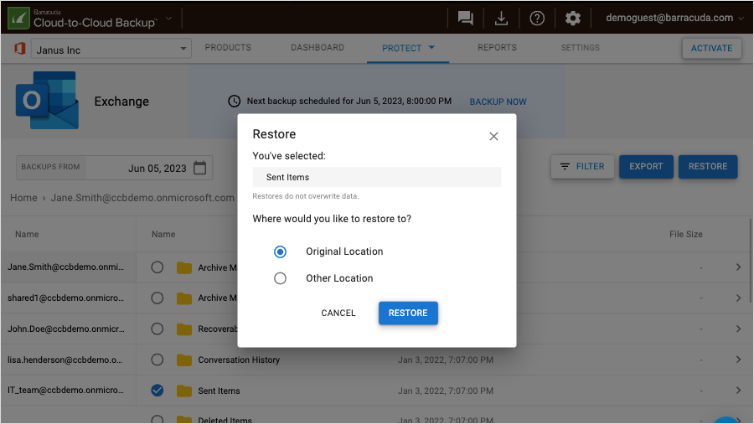This screenshot has height=424, width=754.
Task: Confirm with the dialog's Restore button
Action: click(x=408, y=313)
